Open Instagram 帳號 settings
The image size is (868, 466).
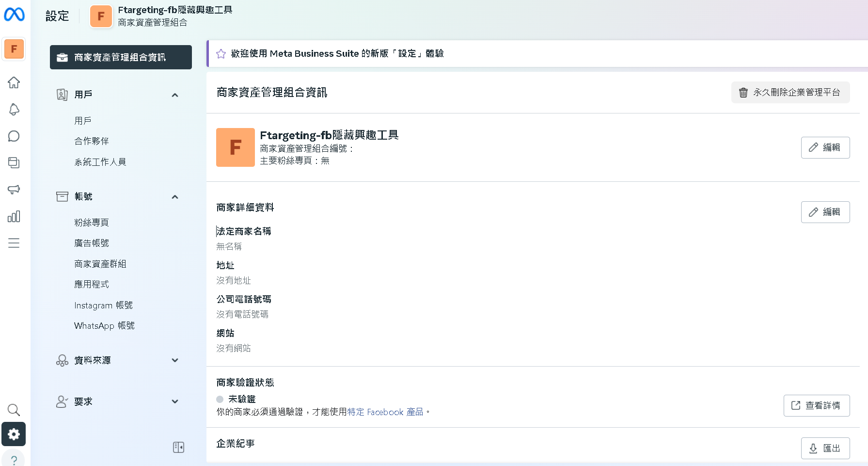click(103, 305)
